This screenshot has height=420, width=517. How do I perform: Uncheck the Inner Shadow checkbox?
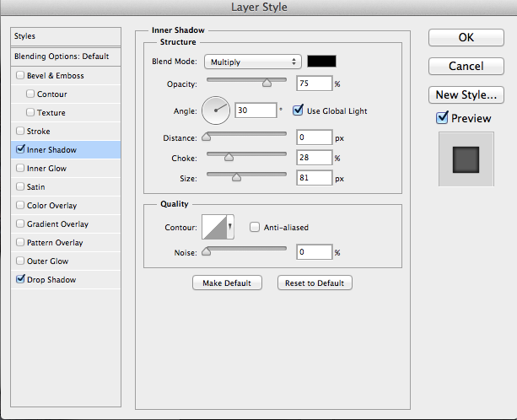click(x=20, y=149)
